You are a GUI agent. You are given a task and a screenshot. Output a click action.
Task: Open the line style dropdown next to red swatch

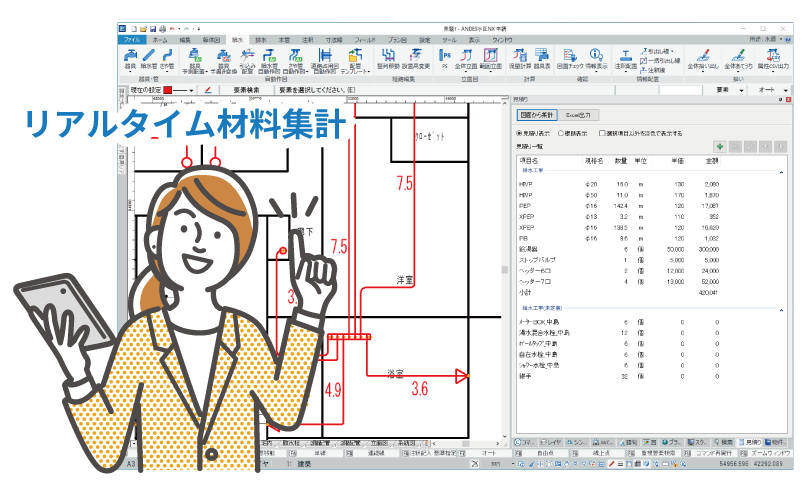click(x=191, y=91)
